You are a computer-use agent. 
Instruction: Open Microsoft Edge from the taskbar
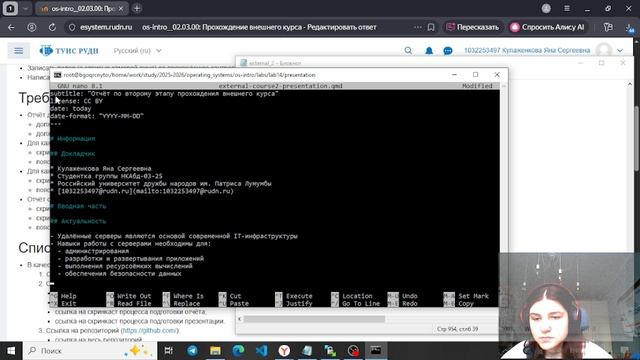point(238,351)
